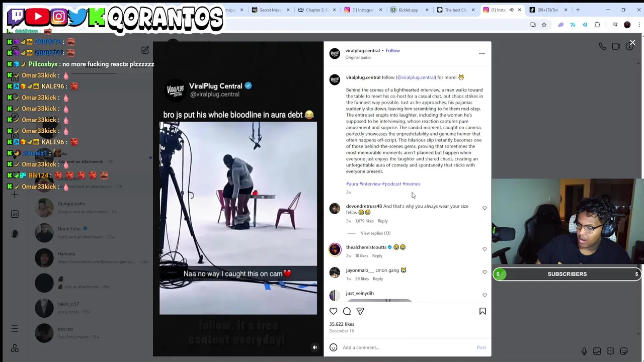Like devondretruss48's comment

tap(485, 208)
